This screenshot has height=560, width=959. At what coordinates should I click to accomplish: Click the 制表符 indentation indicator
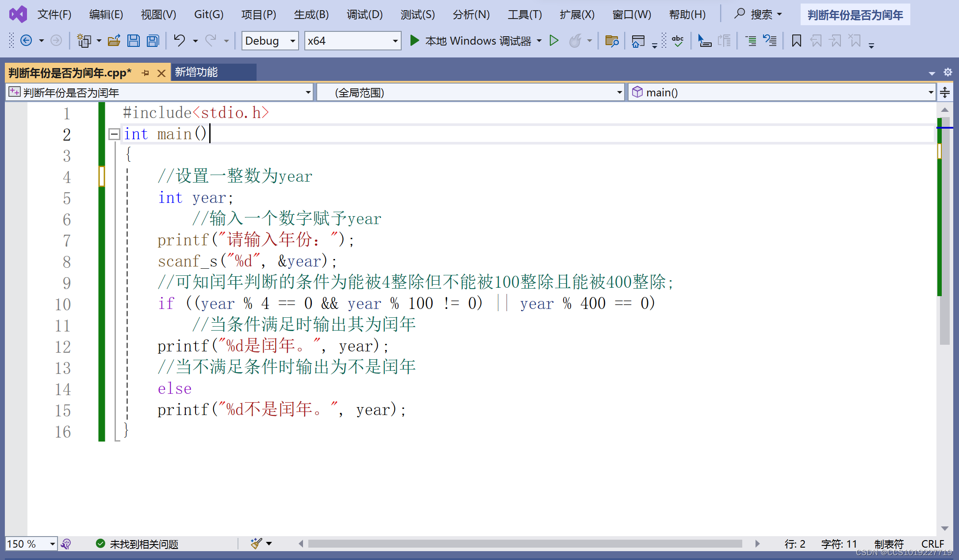point(889,544)
